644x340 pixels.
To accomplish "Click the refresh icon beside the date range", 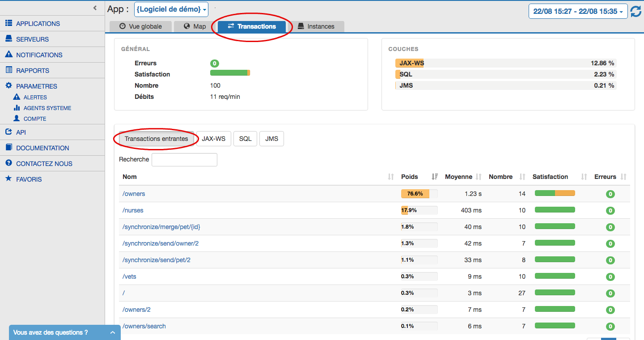I will pyautogui.click(x=636, y=12).
